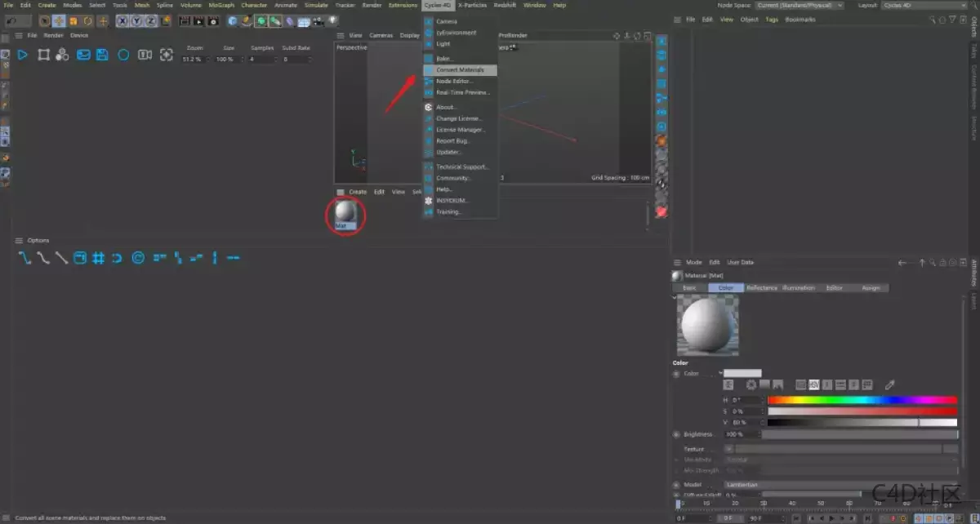
Task: Click the eyedropper to sample a color
Action: (x=889, y=384)
